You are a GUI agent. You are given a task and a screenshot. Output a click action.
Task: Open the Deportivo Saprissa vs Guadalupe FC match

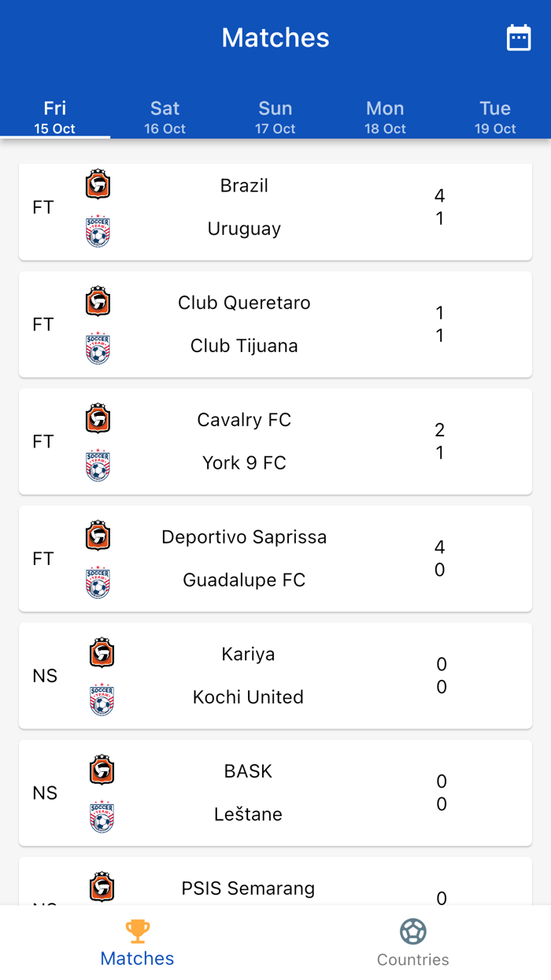275,558
